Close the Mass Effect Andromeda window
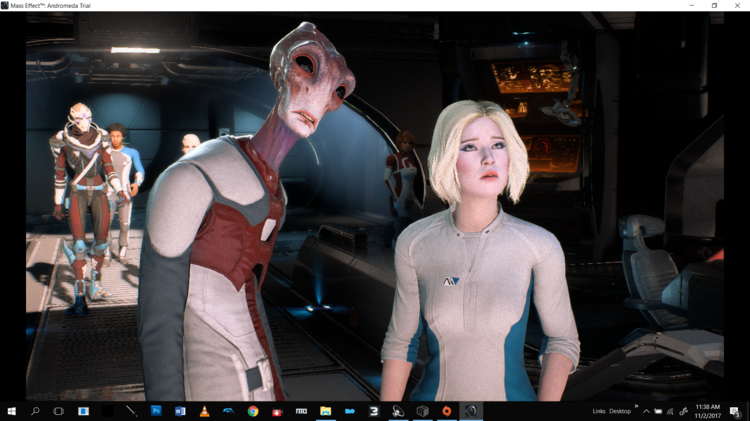 737,5
